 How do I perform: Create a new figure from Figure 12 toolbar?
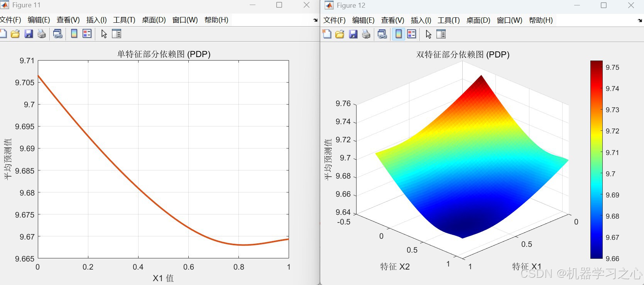[x=327, y=34]
